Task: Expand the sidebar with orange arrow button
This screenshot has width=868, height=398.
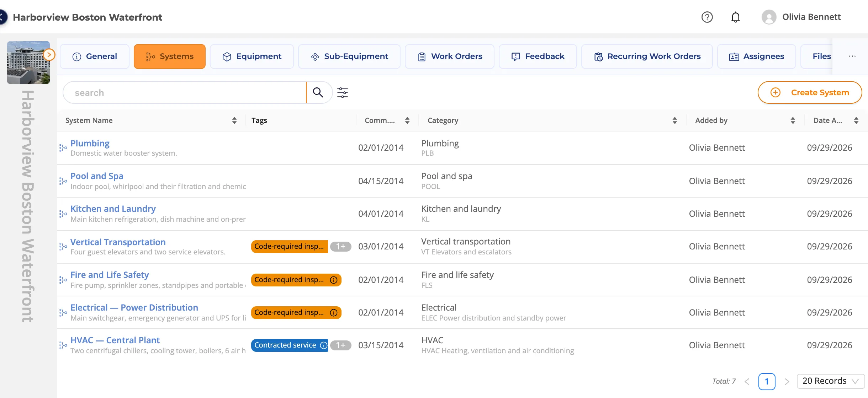Action: click(x=49, y=55)
